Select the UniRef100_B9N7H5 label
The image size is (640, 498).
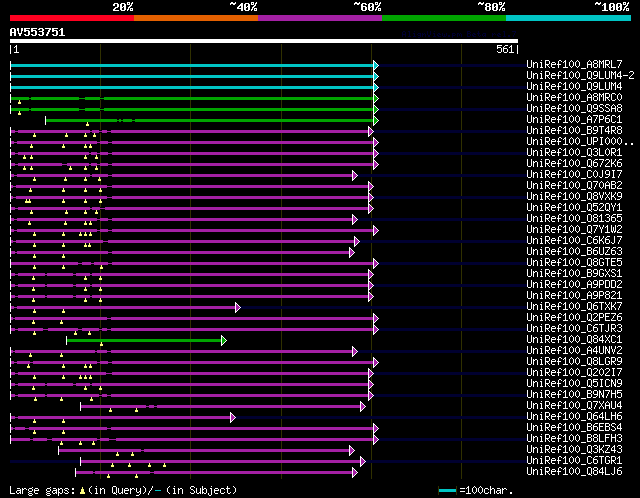[574, 395]
